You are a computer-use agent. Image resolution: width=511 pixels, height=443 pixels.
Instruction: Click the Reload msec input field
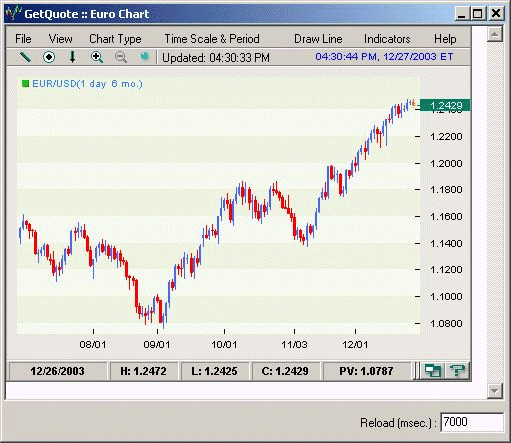[x=472, y=422]
